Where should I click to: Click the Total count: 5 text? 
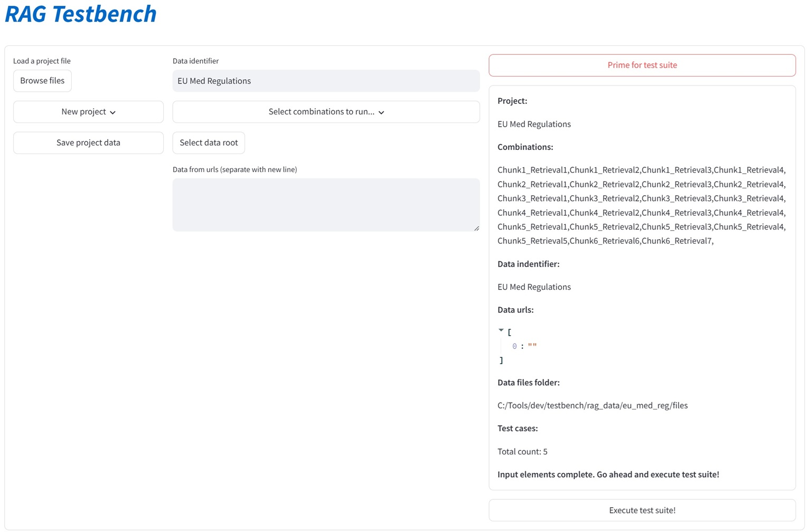point(522,451)
